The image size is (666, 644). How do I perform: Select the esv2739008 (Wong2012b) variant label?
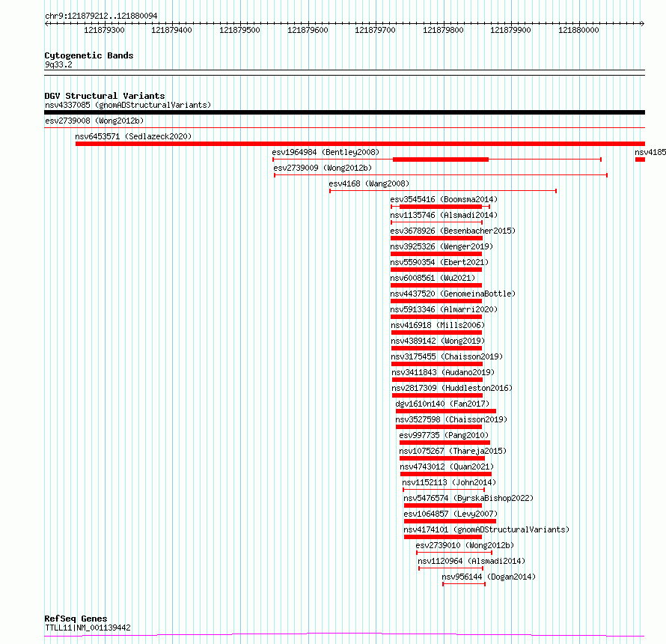(x=94, y=121)
